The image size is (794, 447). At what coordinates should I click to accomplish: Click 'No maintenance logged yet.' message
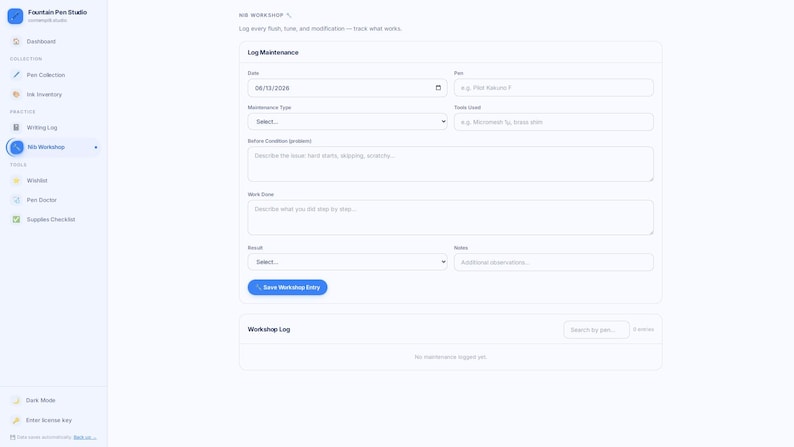(x=450, y=357)
